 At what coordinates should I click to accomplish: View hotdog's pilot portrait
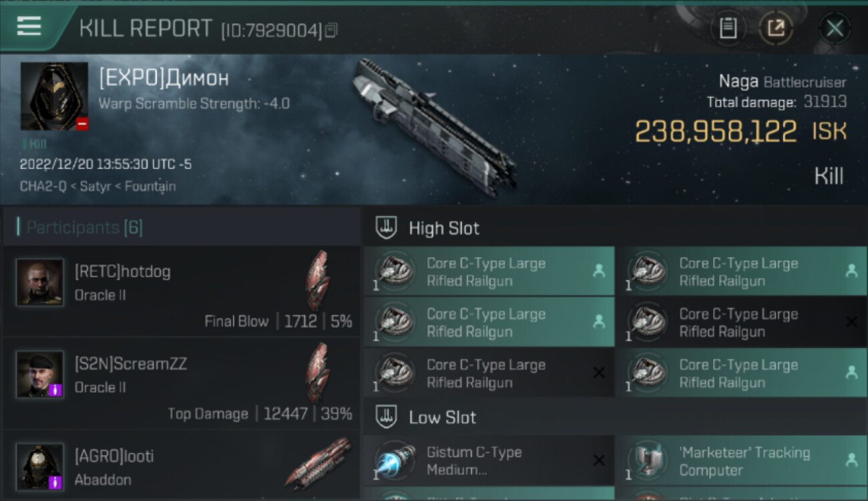click(x=40, y=283)
